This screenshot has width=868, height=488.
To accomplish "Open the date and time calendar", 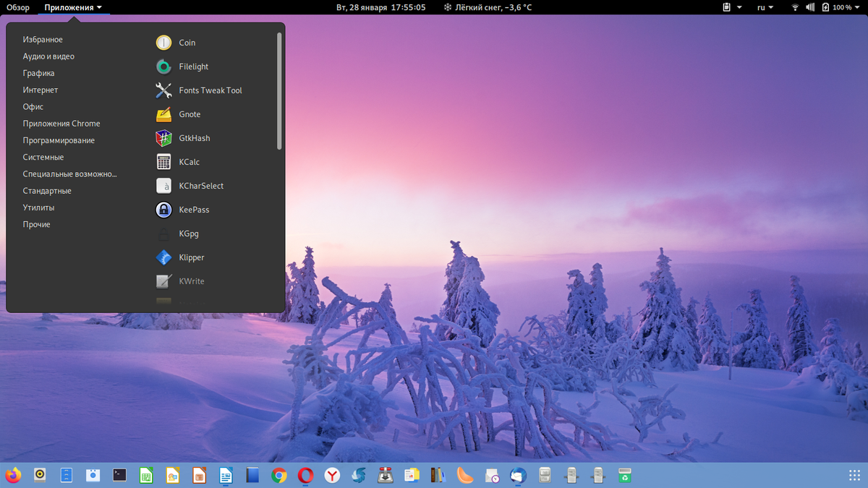I will [381, 7].
